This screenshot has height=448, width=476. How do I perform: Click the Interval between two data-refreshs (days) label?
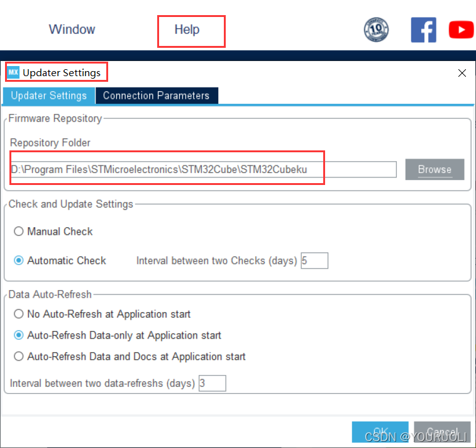(x=102, y=383)
